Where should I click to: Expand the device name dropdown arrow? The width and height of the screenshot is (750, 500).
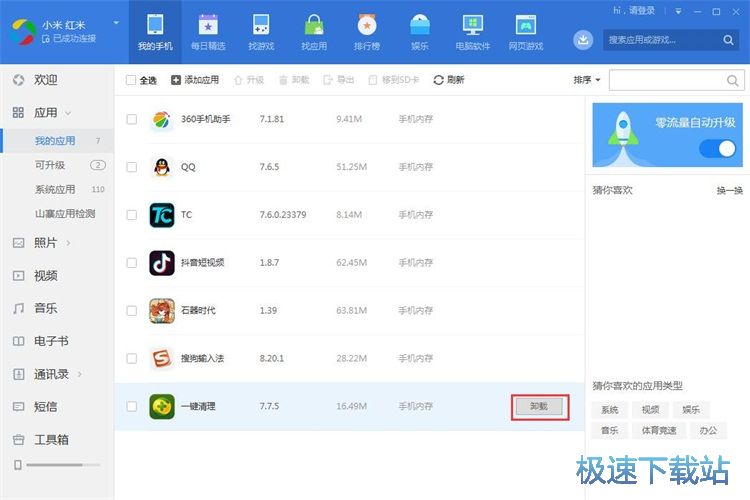(116, 22)
